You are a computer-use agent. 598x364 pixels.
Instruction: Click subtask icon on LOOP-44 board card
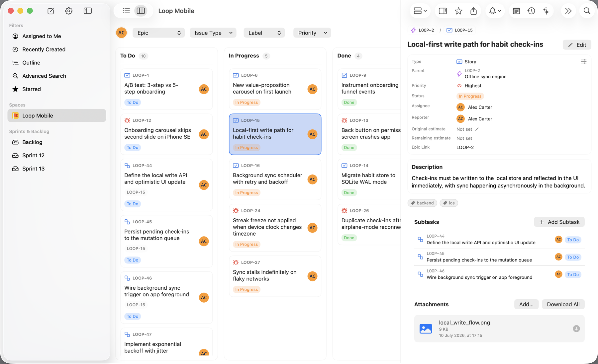[127, 166]
